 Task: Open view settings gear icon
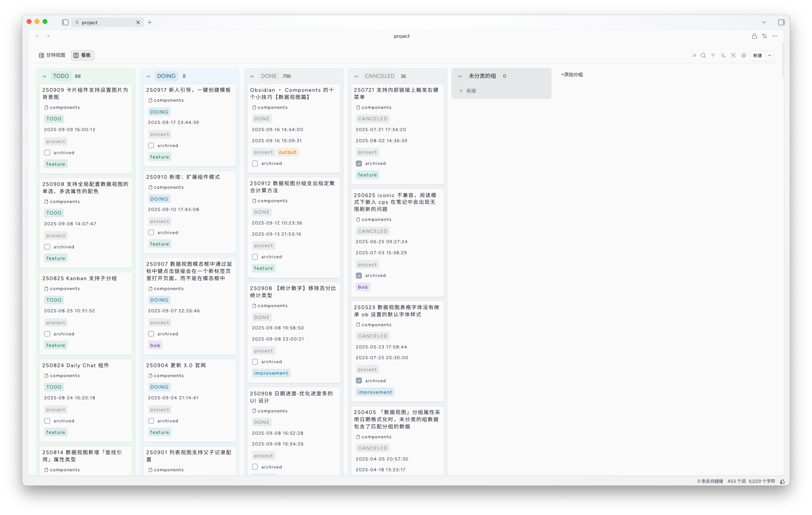tap(744, 56)
